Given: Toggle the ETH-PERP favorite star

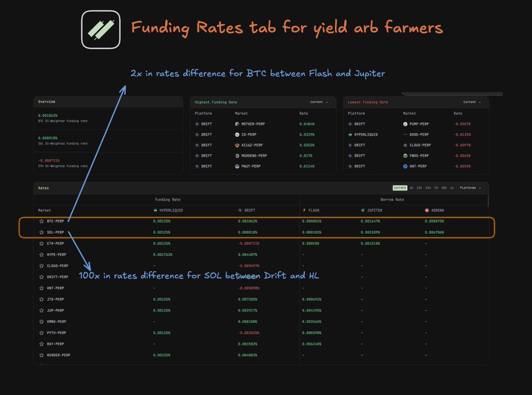Looking at the screenshot, I should 41,243.
